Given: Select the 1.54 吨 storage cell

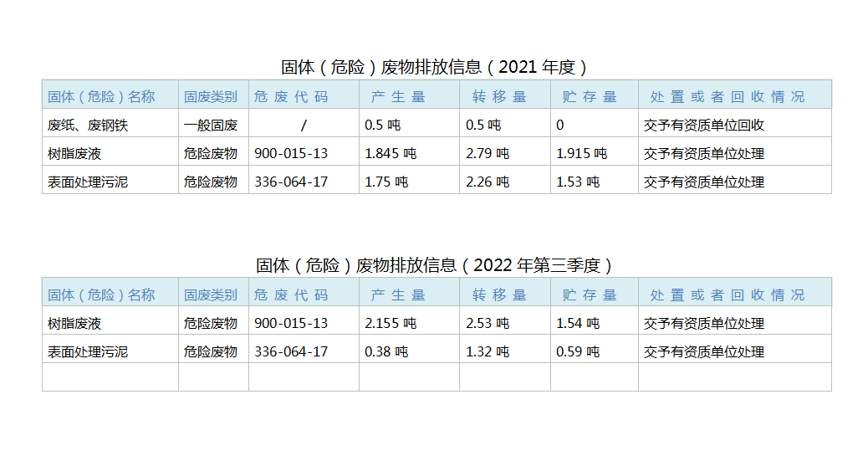Looking at the screenshot, I should click(578, 323).
